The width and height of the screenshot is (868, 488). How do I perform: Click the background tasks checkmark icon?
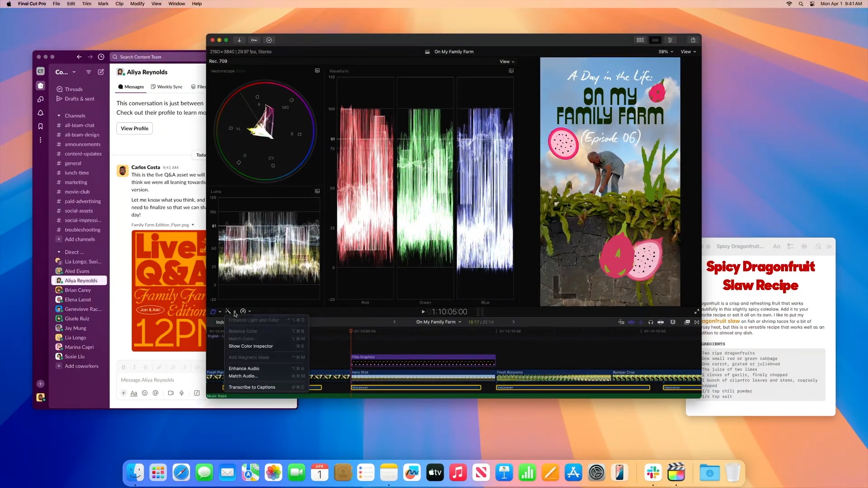click(269, 40)
